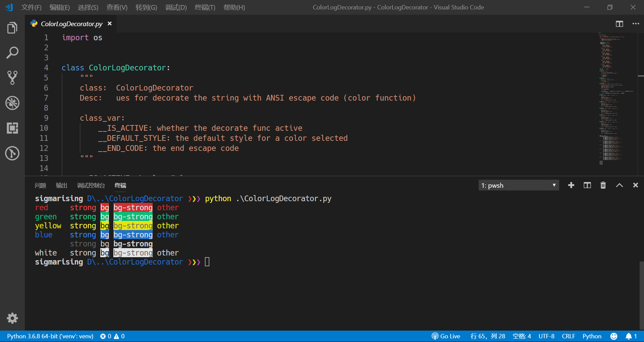
Task: Select the Debug icon in the activity bar
Action: coord(12,103)
